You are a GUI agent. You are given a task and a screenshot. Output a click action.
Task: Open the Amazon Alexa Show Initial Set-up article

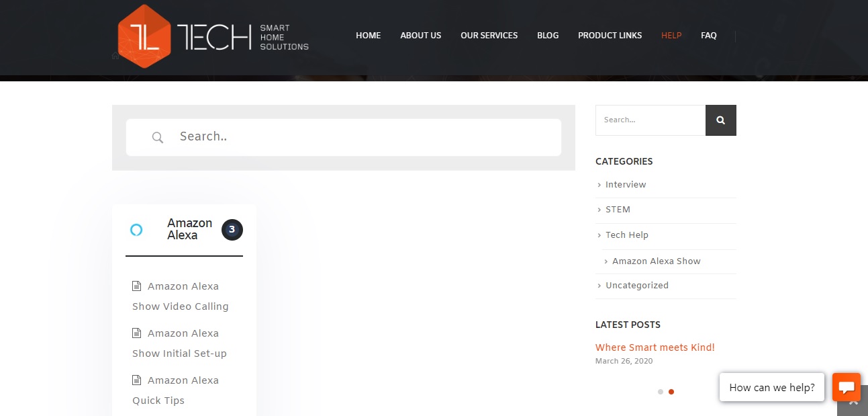180,343
